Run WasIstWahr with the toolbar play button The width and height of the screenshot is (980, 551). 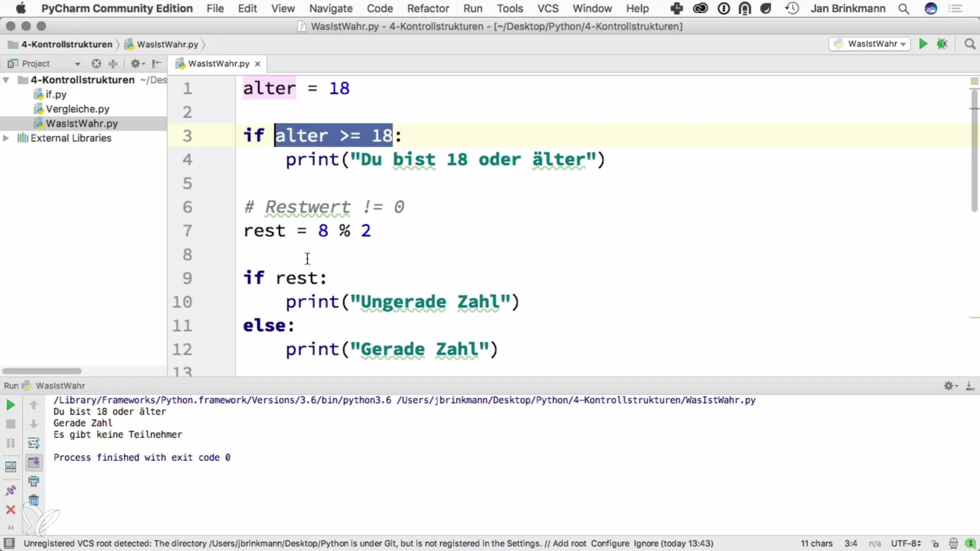tap(923, 44)
